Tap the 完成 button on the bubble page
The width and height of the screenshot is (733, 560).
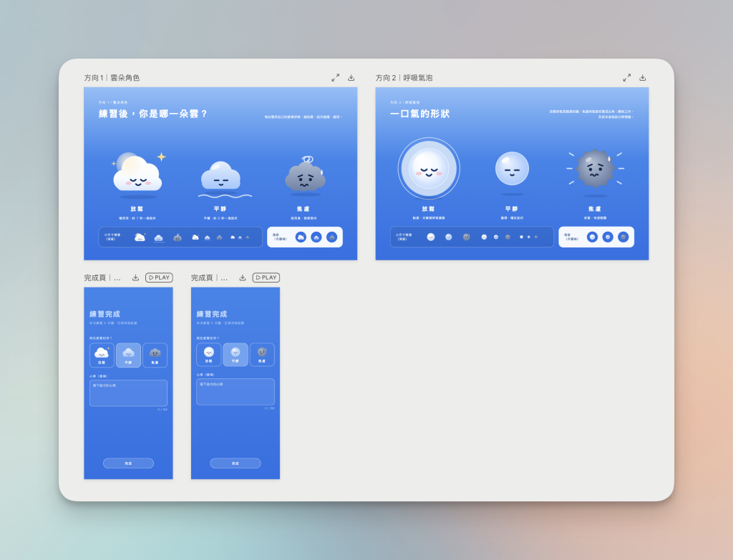[x=236, y=463]
